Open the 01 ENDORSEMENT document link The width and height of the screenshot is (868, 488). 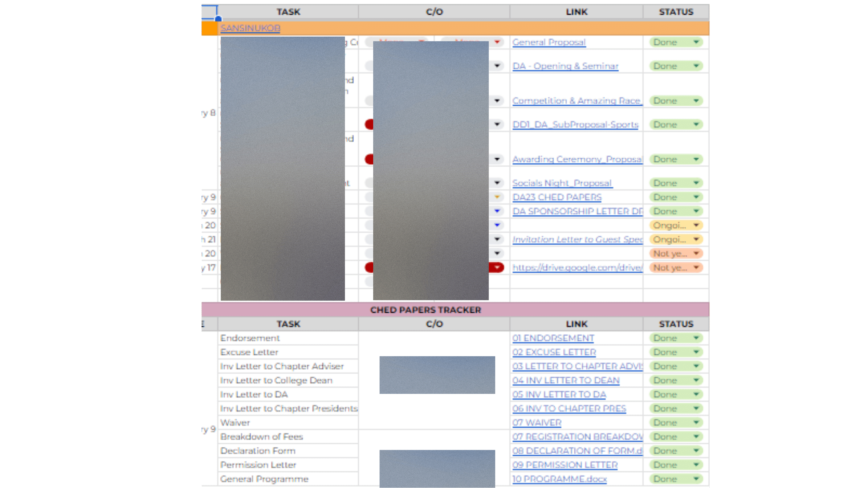tap(553, 338)
